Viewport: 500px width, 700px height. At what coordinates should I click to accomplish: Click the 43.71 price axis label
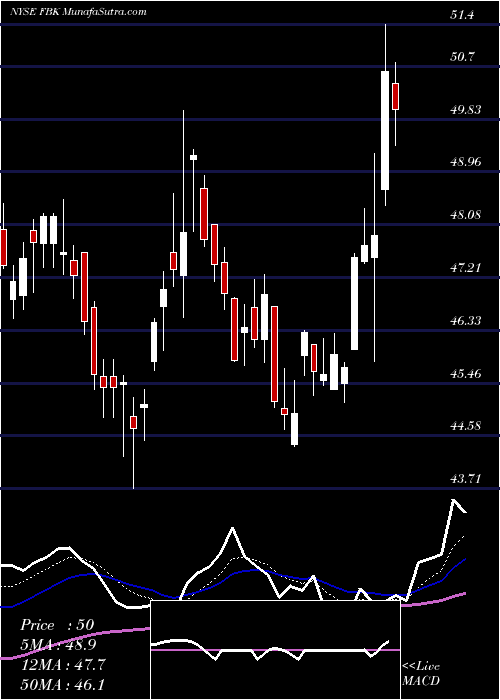[x=466, y=479]
